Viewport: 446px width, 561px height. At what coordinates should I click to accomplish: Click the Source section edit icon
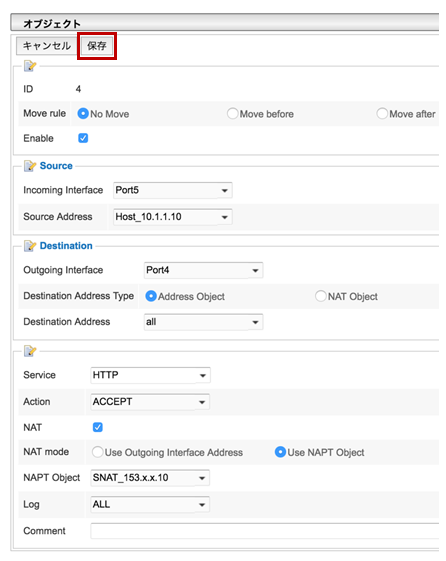[30, 166]
